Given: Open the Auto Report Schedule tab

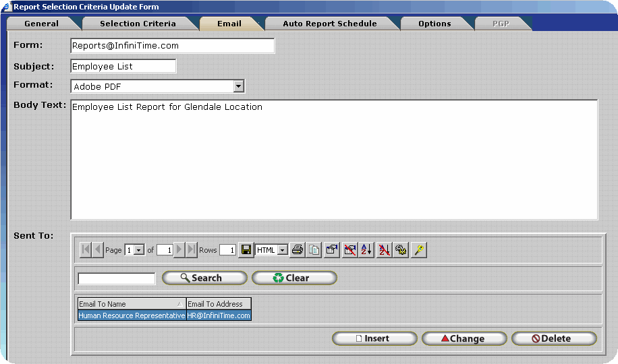Looking at the screenshot, I should point(329,24).
